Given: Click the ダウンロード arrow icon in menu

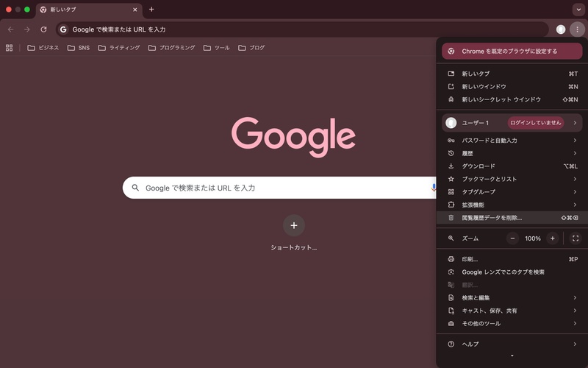Looking at the screenshot, I should (451, 166).
